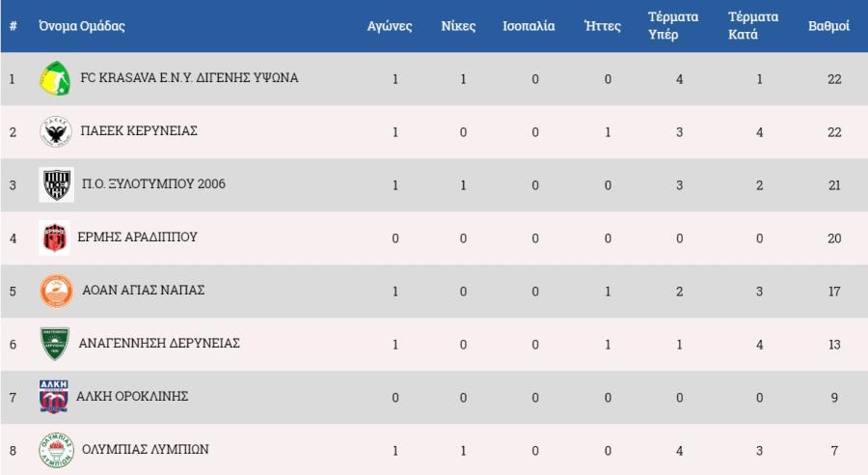Click the ΑΟΑΝ ΑΓΙΑΣ ΝΑΠΑΣ orange round logo

coord(57,291)
